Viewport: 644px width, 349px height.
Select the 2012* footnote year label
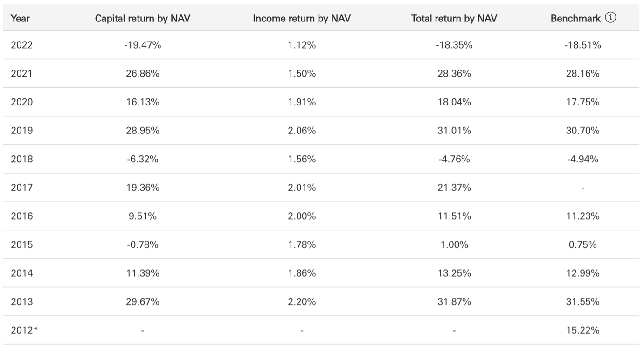24,330
